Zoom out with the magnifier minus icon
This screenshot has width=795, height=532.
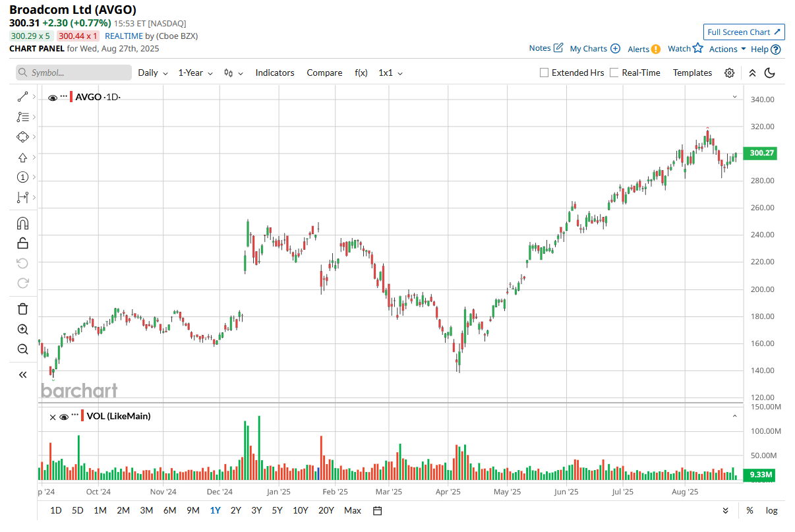[x=22, y=349]
